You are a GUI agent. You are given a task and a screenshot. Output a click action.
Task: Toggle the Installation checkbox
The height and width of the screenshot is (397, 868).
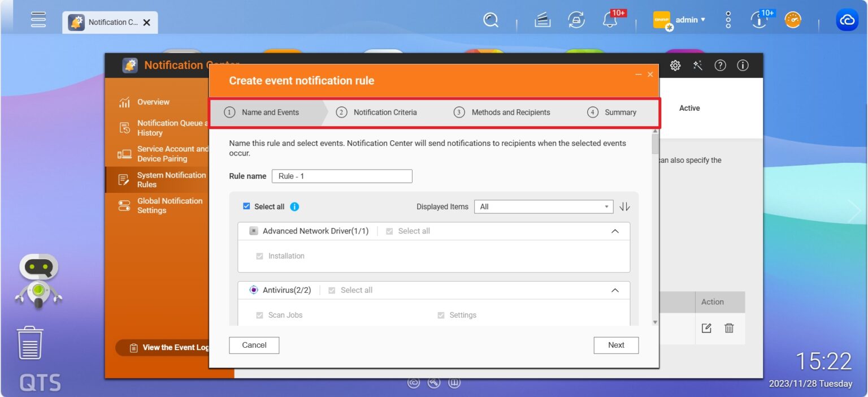(259, 256)
